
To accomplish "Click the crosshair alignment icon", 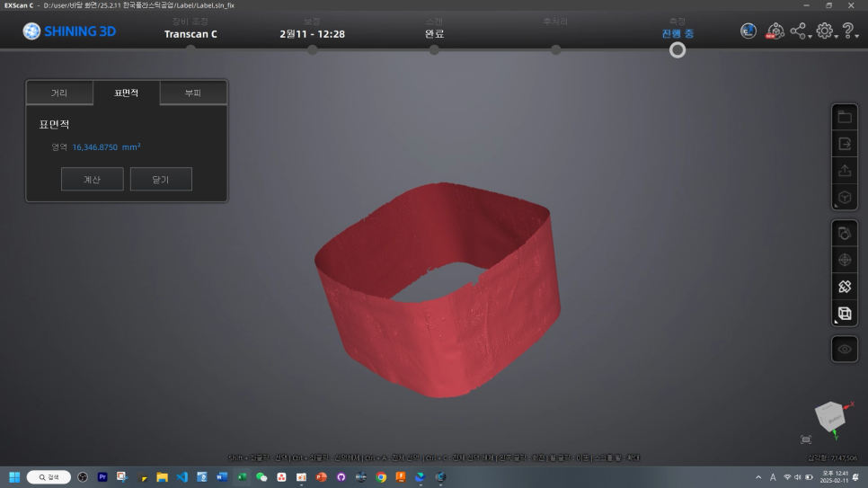I will point(845,260).
